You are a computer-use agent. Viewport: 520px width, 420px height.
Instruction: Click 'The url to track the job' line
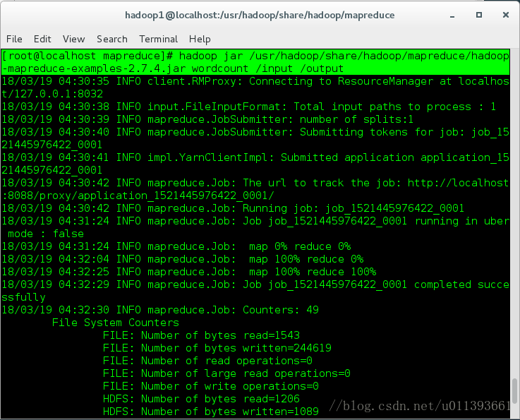point(255,183)
